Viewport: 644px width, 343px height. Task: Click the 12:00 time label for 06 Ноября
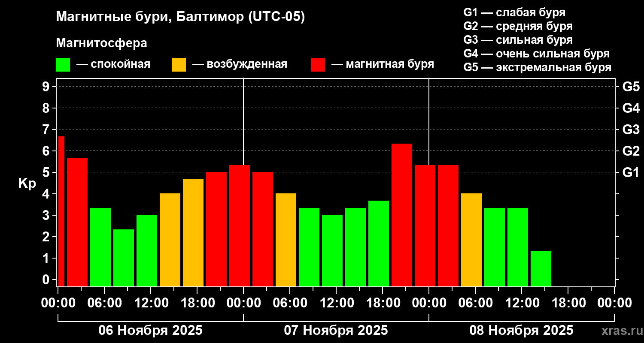click(151, 303)
